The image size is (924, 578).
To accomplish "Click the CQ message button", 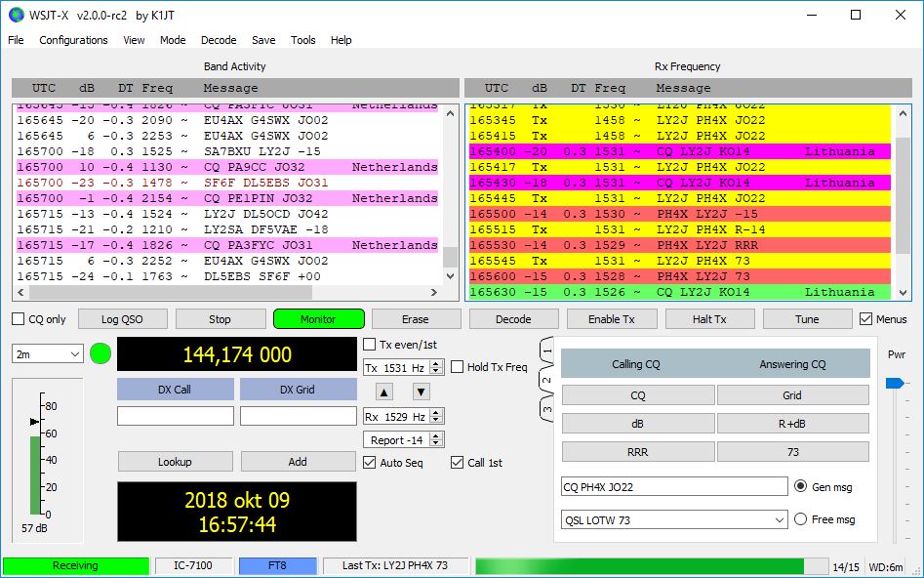I will (x=638, y=395).
